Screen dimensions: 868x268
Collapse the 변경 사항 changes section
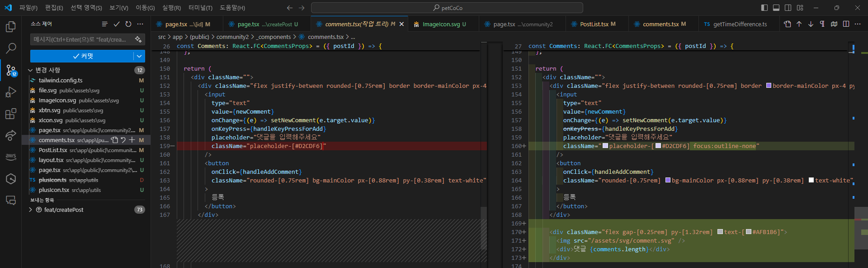coord(30,70)
